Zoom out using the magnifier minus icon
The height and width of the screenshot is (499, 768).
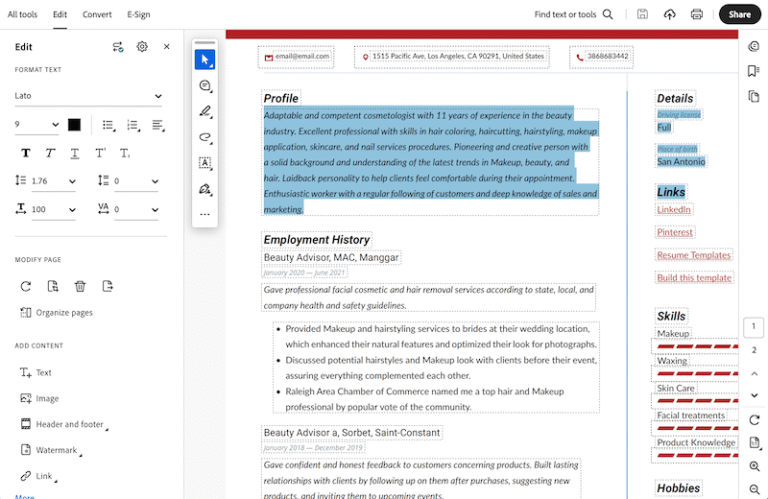click(754, 489)
